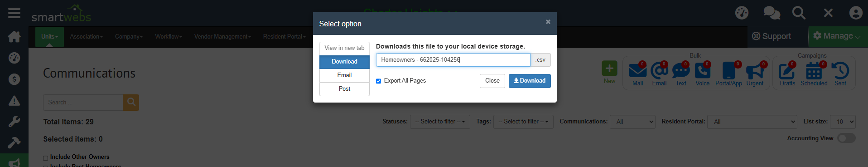This screenshot has height=167, width=868.
Task: Open the dashboard gauge sidebar icon
Action: 14,58
